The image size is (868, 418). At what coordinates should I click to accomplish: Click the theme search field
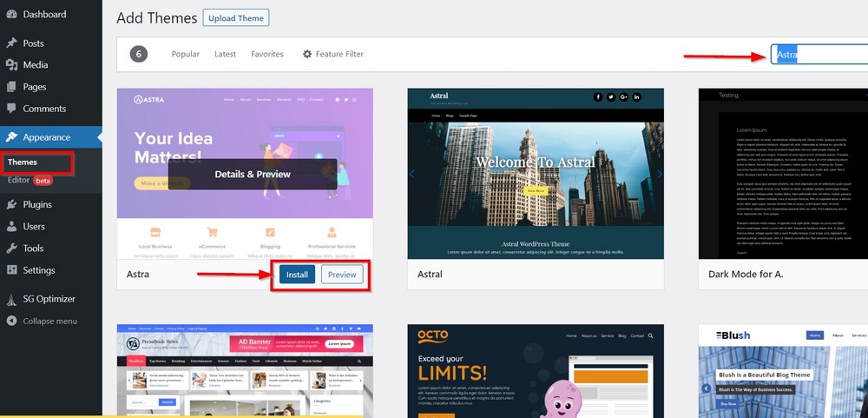[x=819, y=55]
